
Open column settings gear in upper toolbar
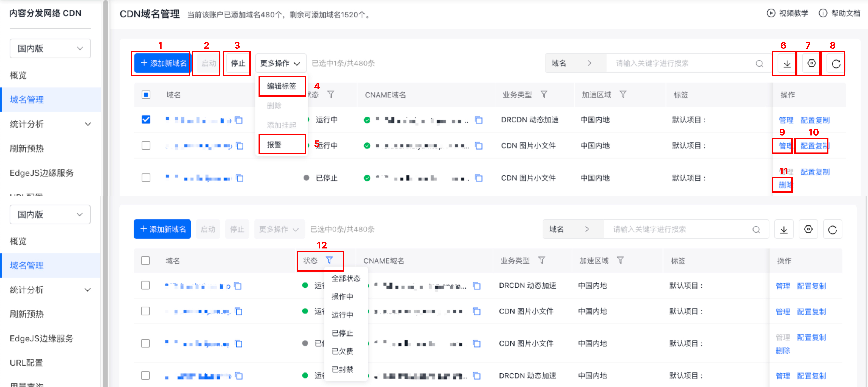pos(811,64)
